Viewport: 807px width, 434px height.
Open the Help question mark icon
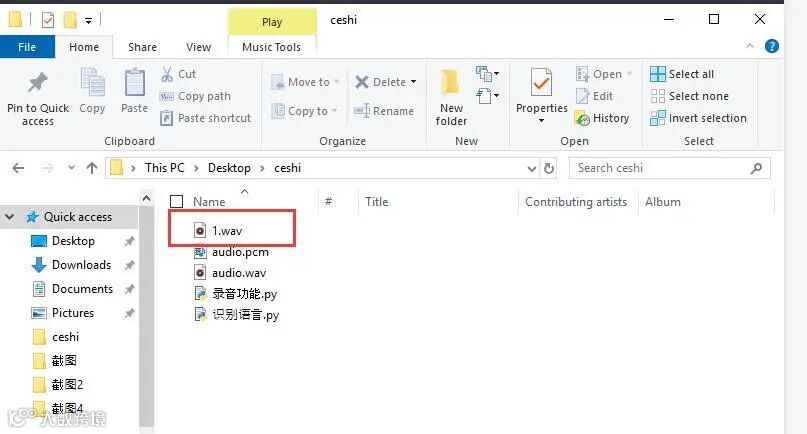(x=771, y=46)
